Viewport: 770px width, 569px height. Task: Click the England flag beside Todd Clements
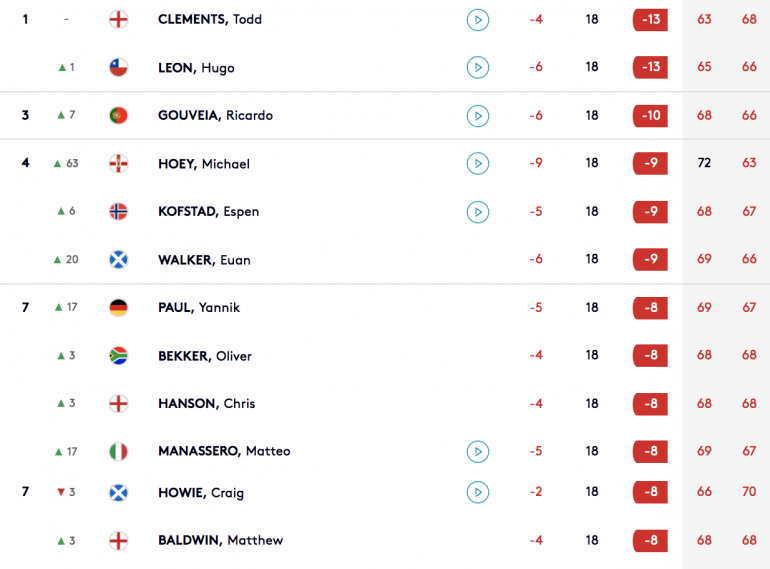(118, 20)
